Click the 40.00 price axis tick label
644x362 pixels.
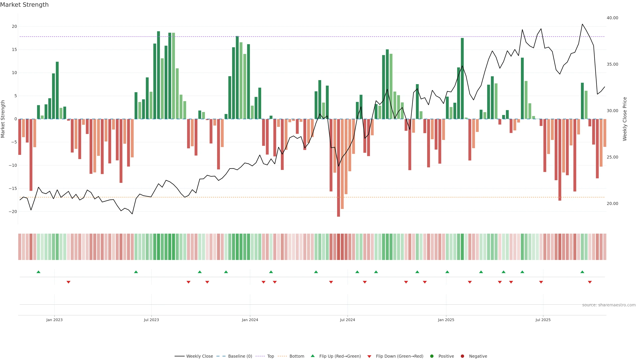click(612, 18)
